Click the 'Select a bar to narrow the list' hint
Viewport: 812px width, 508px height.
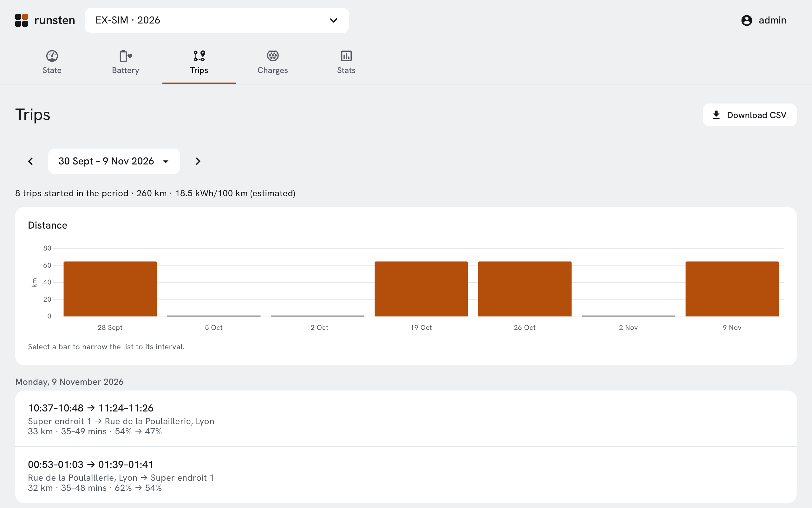106,347
